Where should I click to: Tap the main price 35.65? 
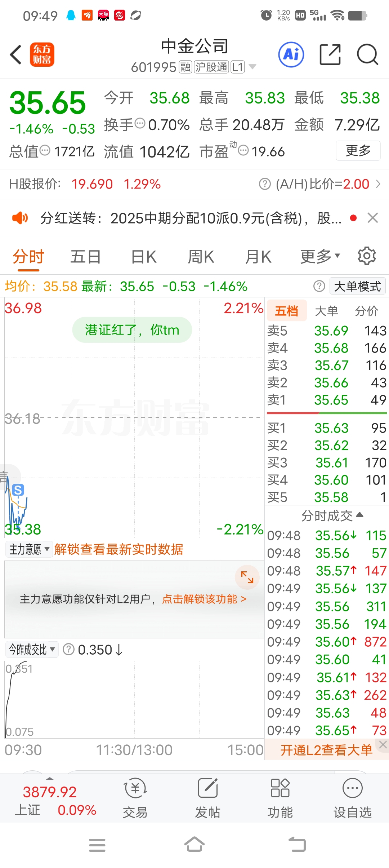(48, 102)
